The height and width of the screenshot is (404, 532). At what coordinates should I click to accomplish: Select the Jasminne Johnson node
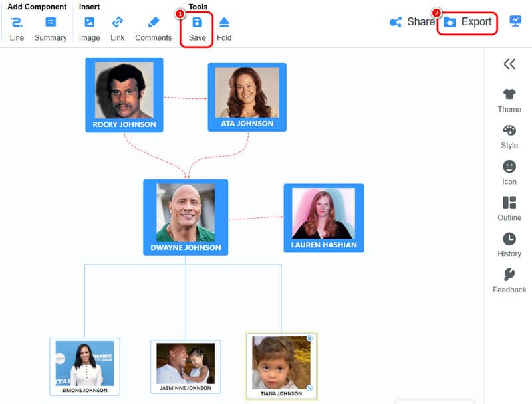click(186, 367)
